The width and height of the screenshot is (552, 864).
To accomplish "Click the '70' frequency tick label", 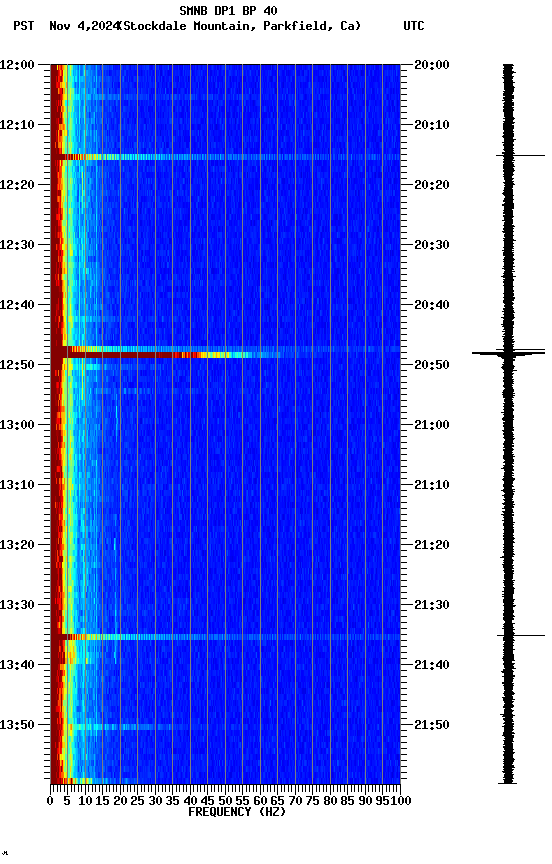I will [x=295, y=801].
